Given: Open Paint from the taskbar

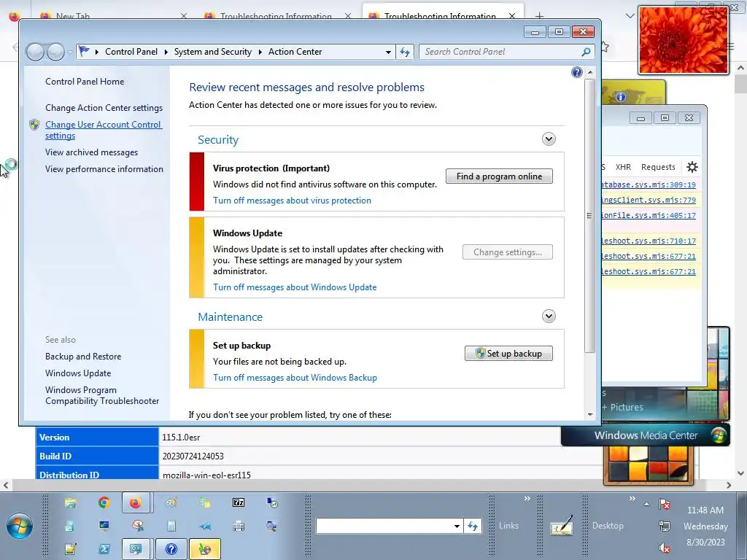Looking at the screenshot, I should coord(171,502).
